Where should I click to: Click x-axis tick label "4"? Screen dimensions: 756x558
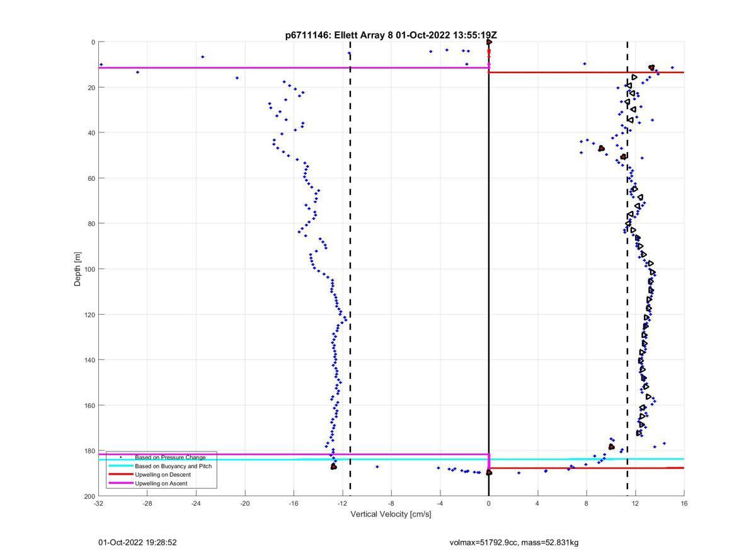click(537, 503)
